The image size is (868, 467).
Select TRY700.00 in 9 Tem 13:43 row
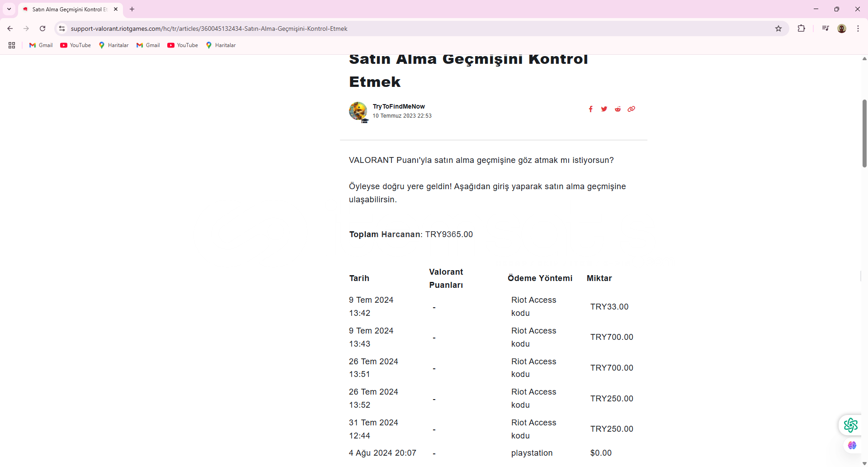pyautogui.click(x=612, y=337)
